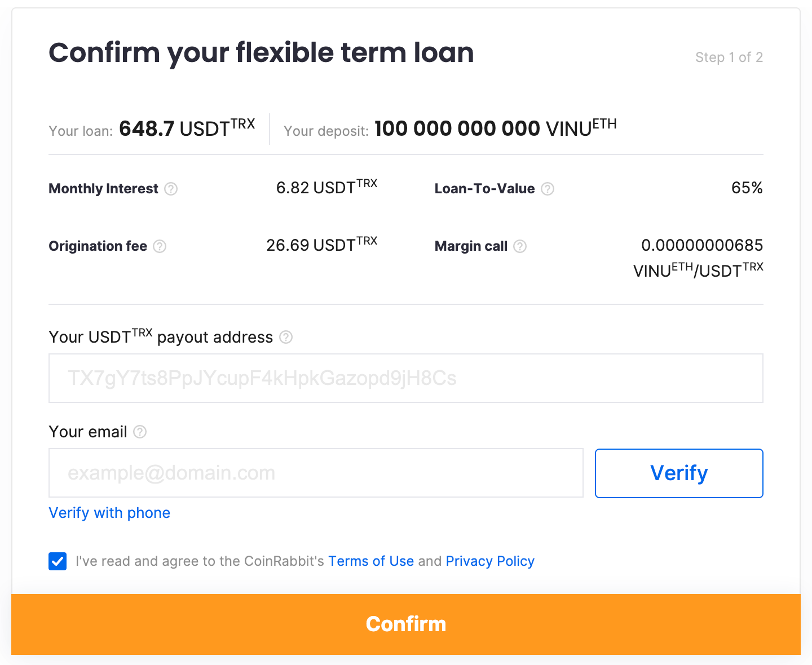
Task: Click the Margin call help icon
Action: [520, 246]
